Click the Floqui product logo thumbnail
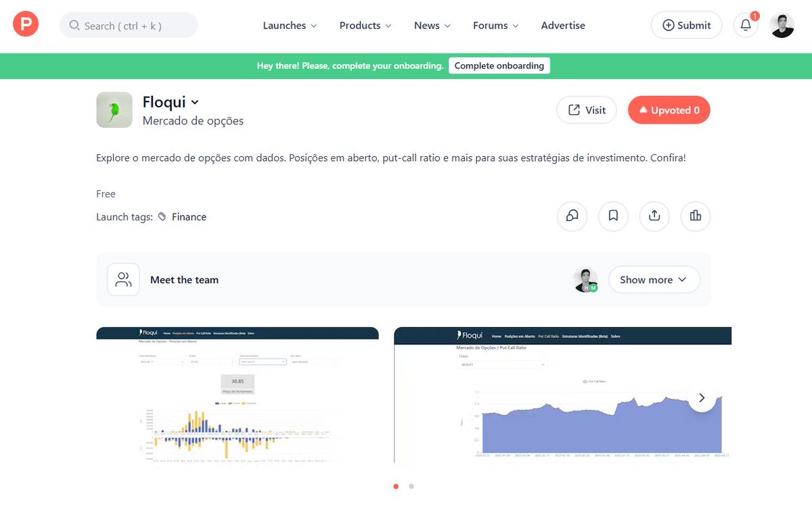This screenshot has height=505, width=812. [x=114, y=110]
